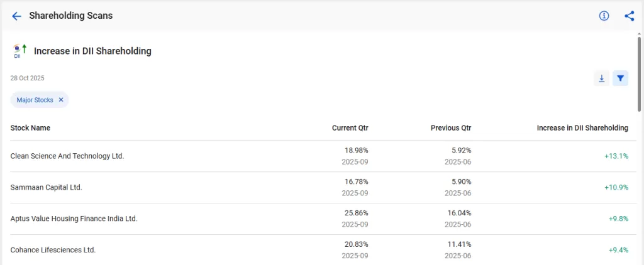
Task: Sort by Current Qtr column
Action: click(x=350, y=128)
